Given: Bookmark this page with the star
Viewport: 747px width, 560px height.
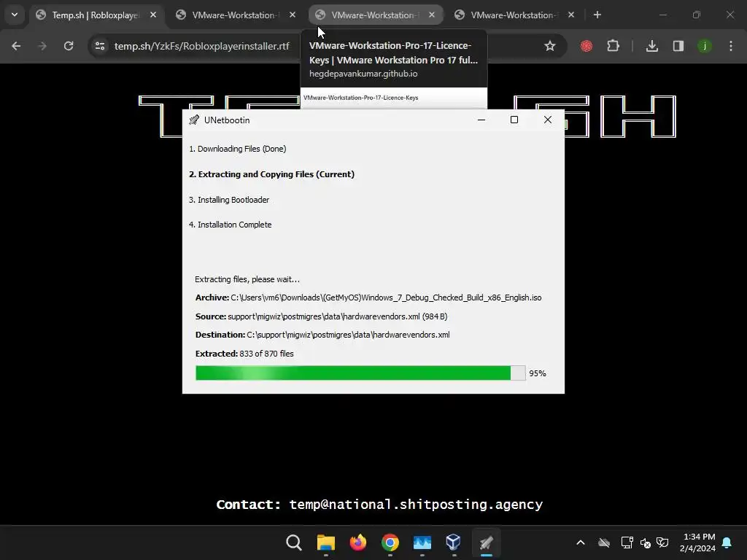Looking at the screenshot, I should [550, 46].
